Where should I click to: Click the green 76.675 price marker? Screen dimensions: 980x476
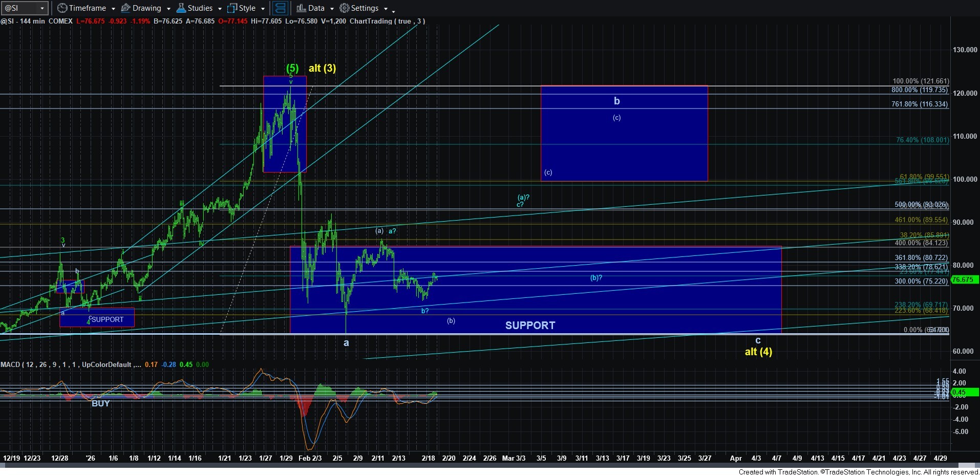(964, 280)
